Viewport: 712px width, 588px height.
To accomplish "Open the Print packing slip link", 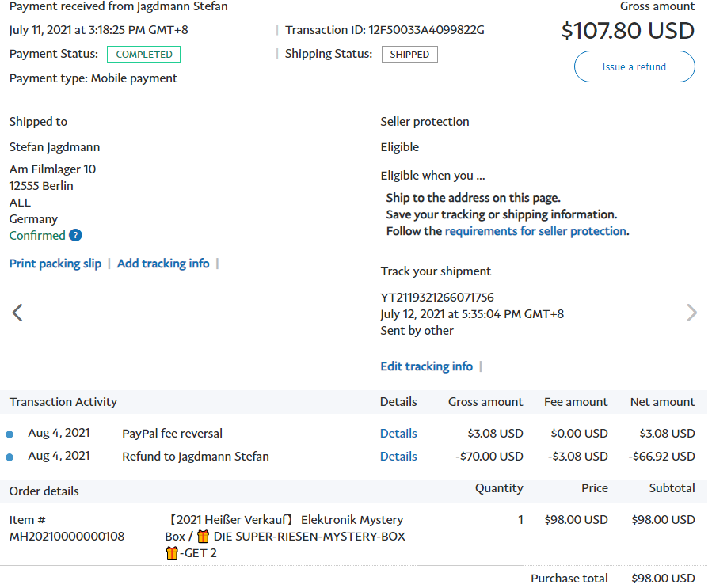I will tap(55, 264).
